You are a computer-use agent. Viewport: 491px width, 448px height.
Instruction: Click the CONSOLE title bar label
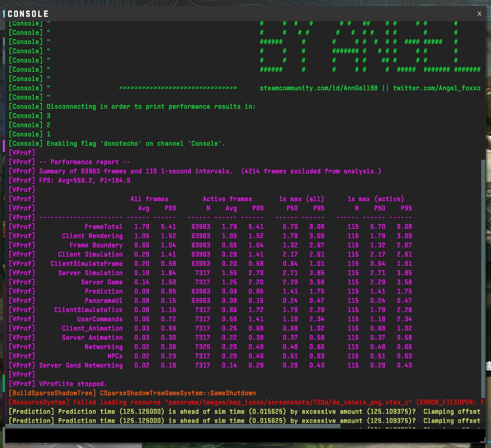coord(28,14)
